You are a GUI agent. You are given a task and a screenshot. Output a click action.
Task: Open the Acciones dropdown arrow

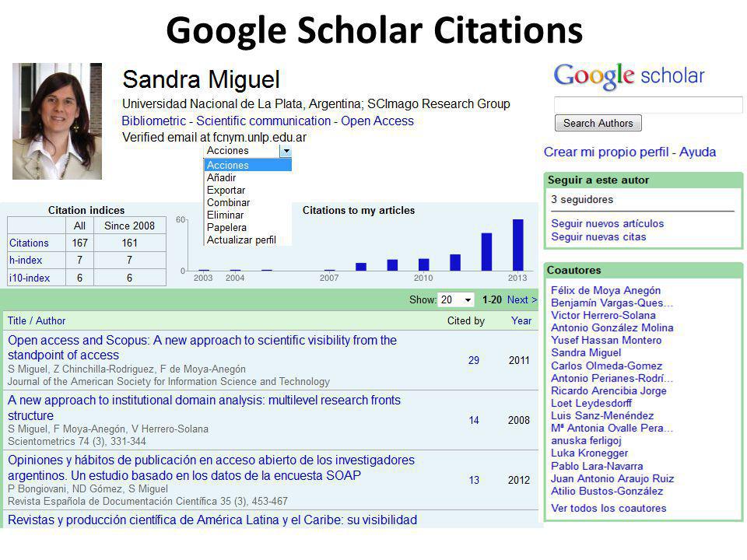(x=286, y=151)
